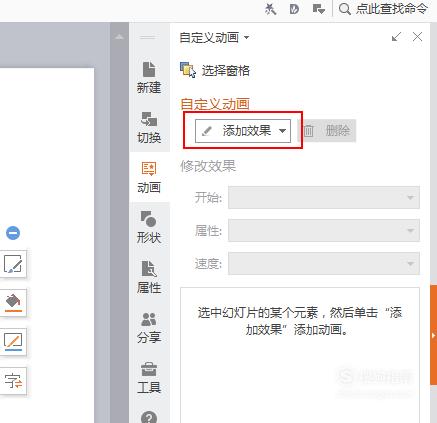This screenshot has width=437, height=423.
Task: Open the 开始 start dropdown
Action: coord(324,198)
